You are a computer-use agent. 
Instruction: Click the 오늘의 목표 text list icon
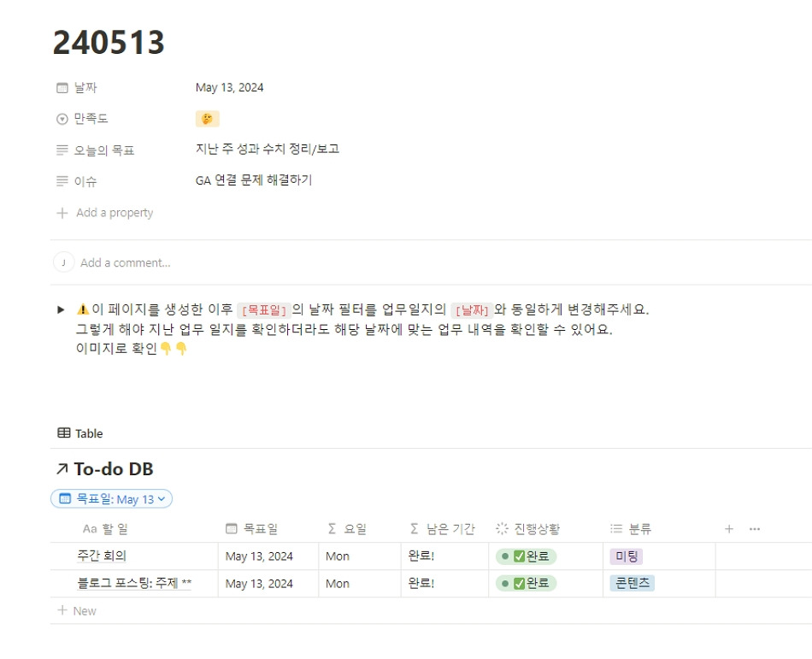click(x=63, y=150)
